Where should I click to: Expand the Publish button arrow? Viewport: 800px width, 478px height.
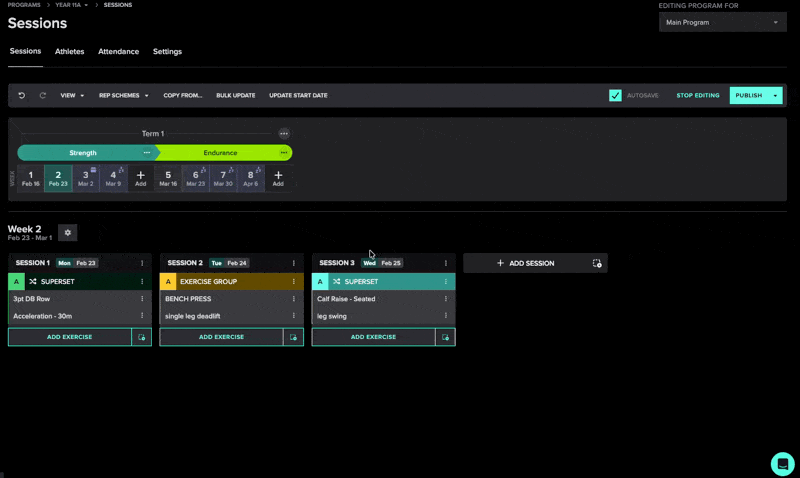click(775, 95)
